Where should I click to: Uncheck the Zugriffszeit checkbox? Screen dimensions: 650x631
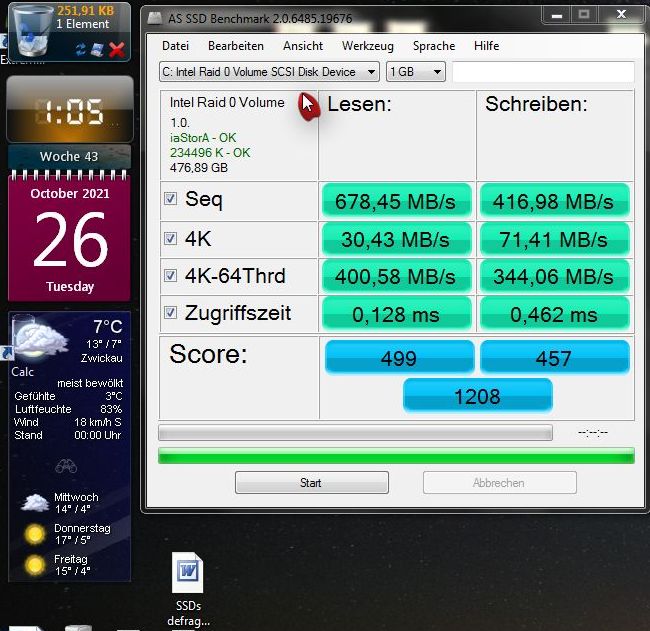click(171, 313)
